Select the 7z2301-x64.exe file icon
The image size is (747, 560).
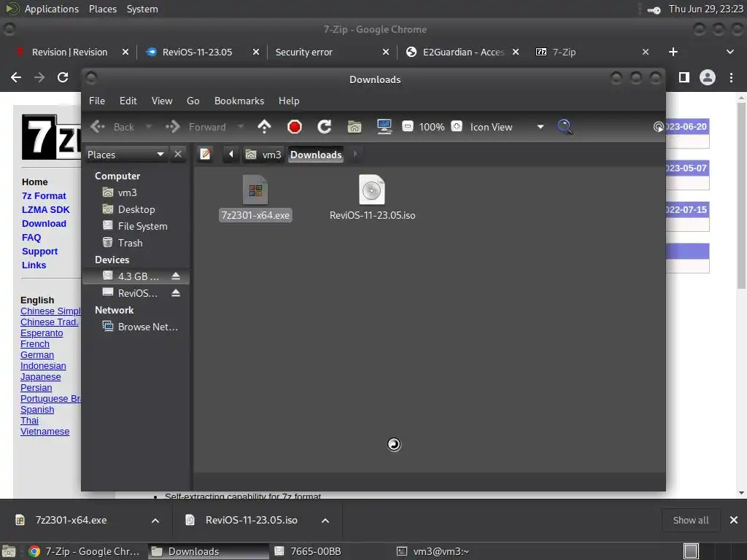pos(255,190)
